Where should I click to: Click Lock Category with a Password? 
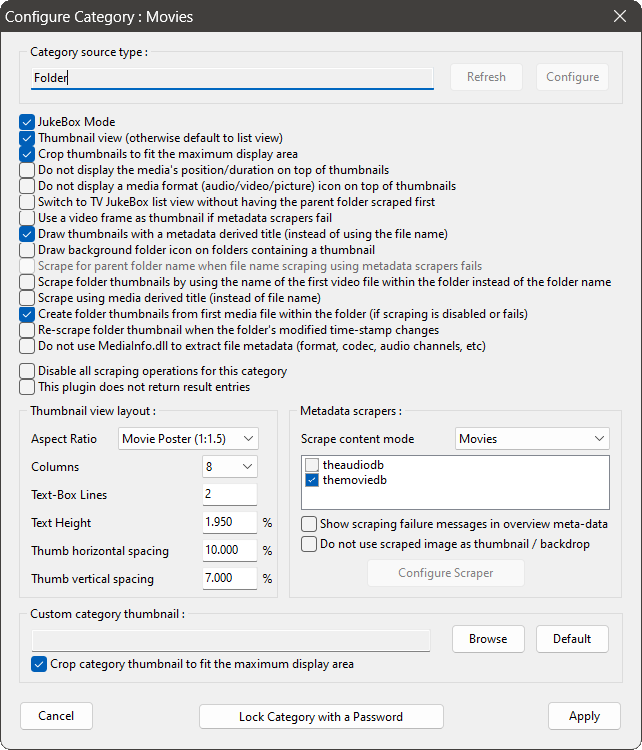[321, 717]
